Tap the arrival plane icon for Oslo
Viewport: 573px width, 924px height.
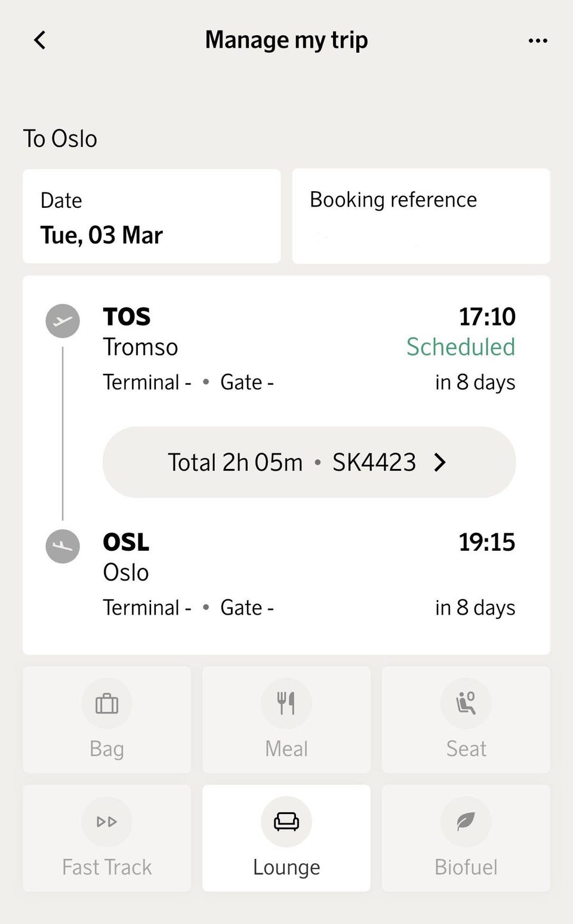63,547
